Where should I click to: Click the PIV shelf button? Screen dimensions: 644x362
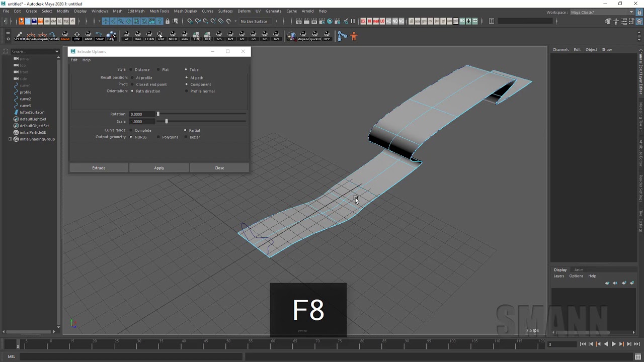[77, 36]
